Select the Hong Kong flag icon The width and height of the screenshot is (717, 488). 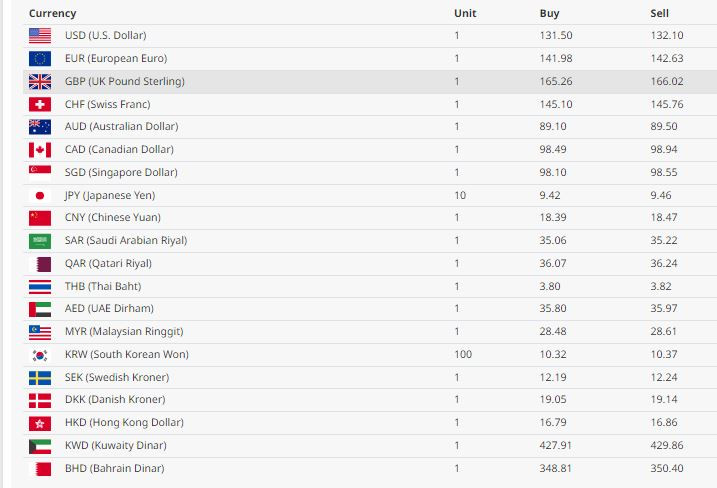coord(40,423)
